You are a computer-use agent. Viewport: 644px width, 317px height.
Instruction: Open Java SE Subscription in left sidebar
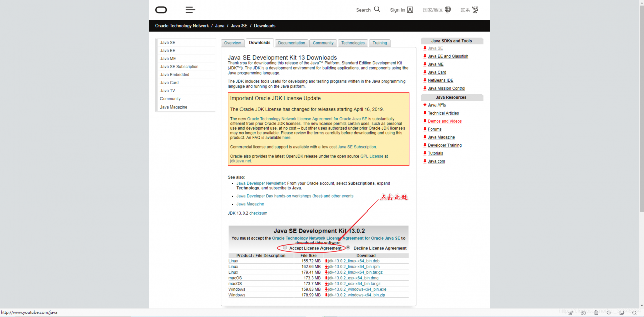coord(179,67)
